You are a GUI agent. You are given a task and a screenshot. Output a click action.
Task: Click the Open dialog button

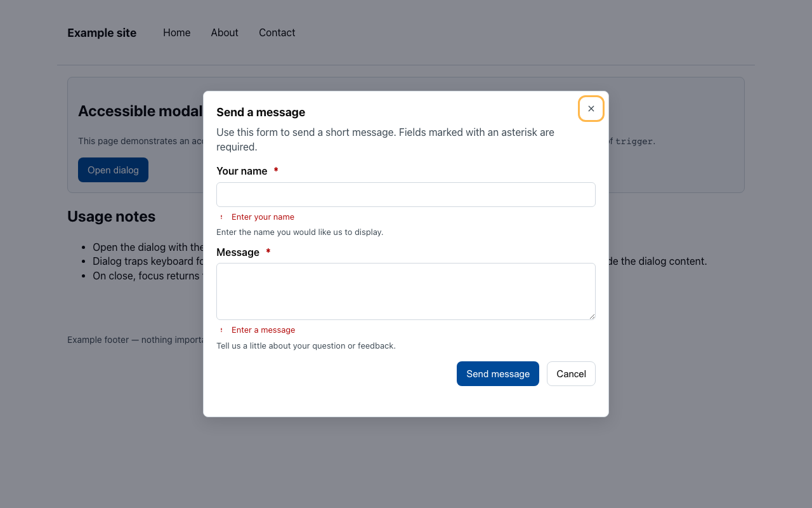[x=113, y=170]
